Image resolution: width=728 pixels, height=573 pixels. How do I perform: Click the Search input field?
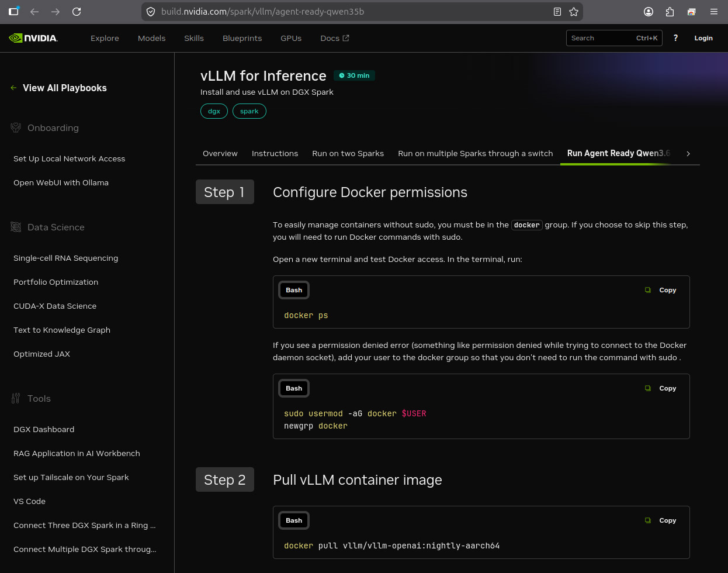[x=614, y=38]
